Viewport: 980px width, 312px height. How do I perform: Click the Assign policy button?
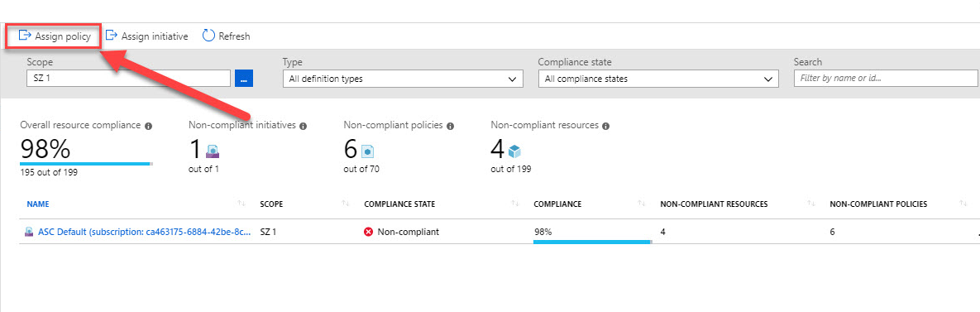[55, 36]
